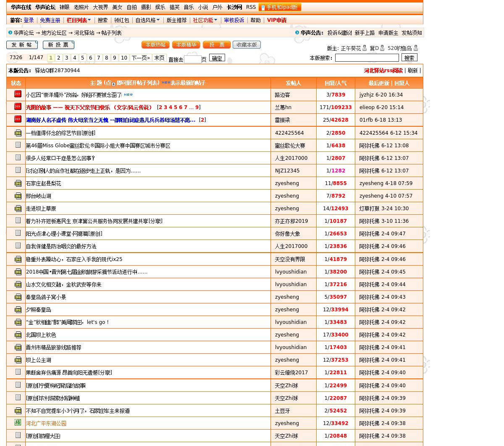Open the 河北驿站rss阅读 link

383,70
